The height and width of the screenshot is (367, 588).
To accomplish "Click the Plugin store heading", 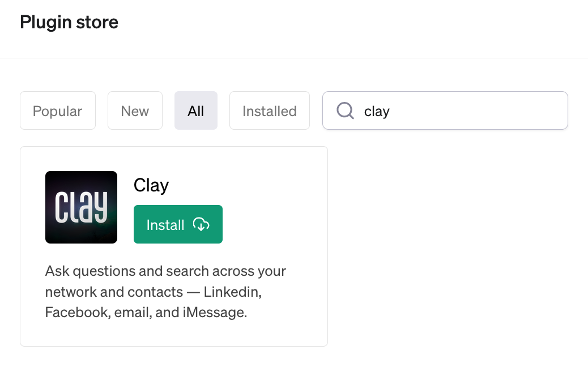I will (69, 22).
